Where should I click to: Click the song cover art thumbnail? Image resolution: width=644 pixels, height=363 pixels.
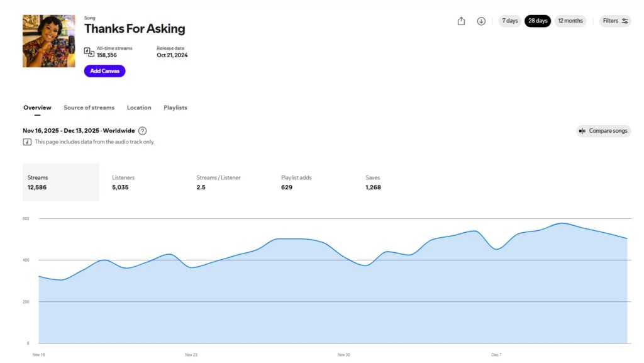(x=49, y=42)
